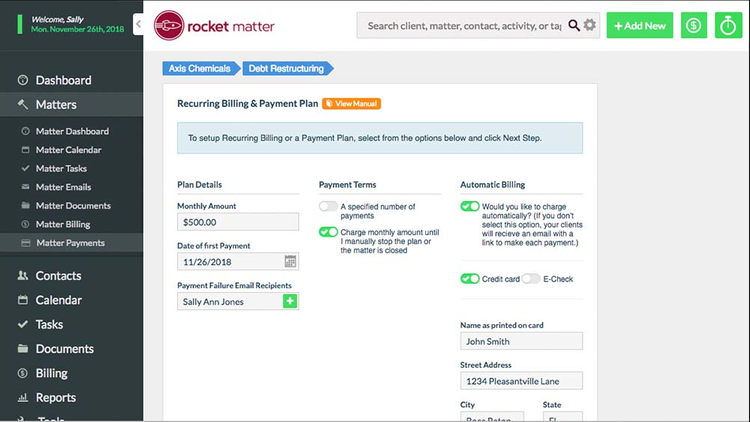Click the Matter Tasks checkmark icon
The image size is (750, 422).
25,168
